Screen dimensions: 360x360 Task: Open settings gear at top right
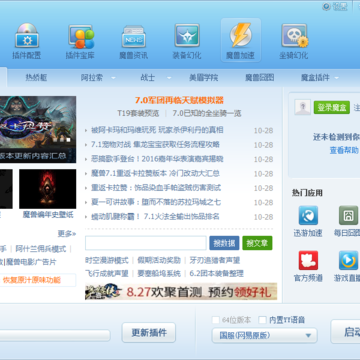326,6
